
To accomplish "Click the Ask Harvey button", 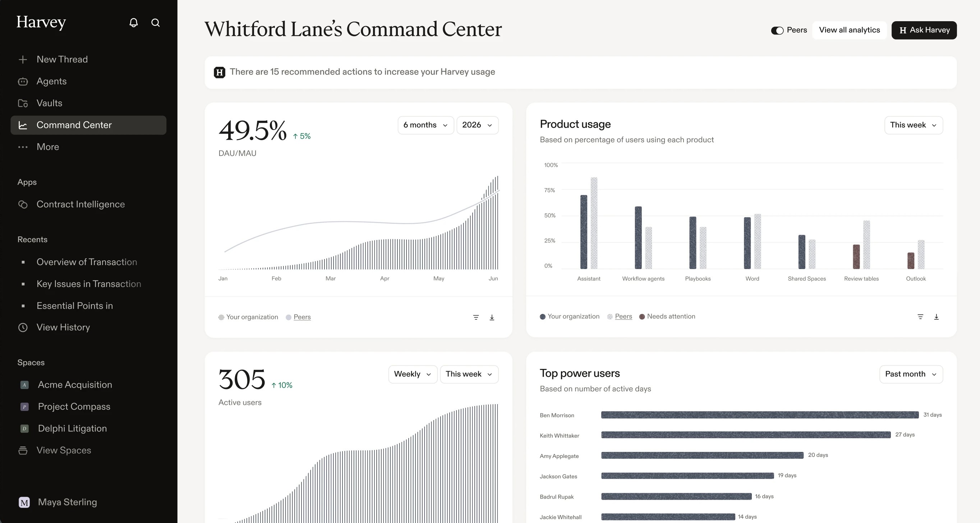I will coord(924,30).
